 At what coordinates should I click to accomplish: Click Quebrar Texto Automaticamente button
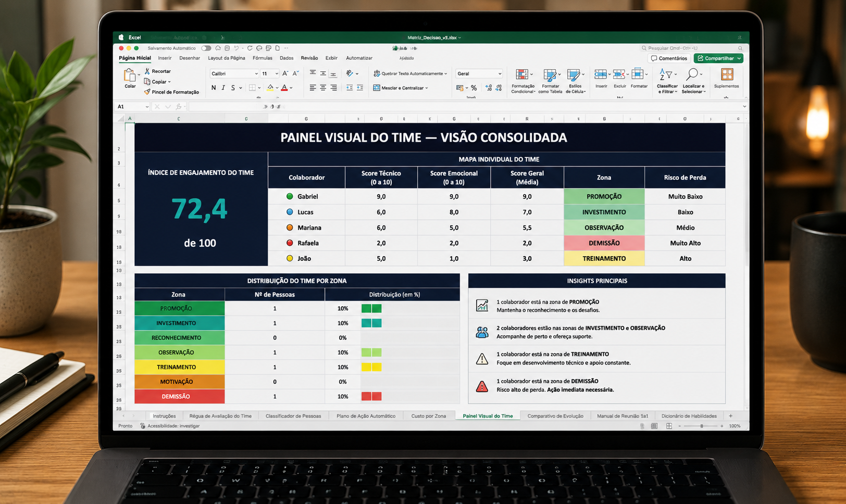coord(410,73)
